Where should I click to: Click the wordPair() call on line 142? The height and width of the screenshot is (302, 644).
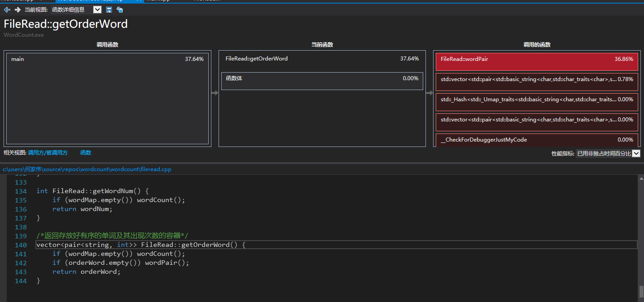[x=167, y=263]
